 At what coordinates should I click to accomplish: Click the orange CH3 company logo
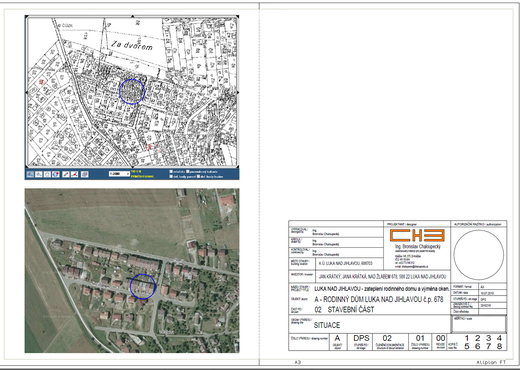pyautogui.click(x=417, y=235)
